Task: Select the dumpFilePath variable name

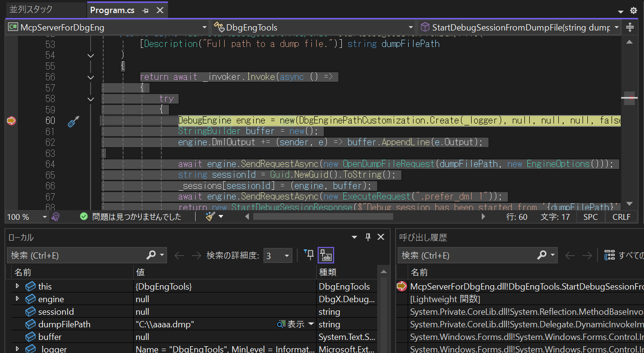Action: [64, 324]
